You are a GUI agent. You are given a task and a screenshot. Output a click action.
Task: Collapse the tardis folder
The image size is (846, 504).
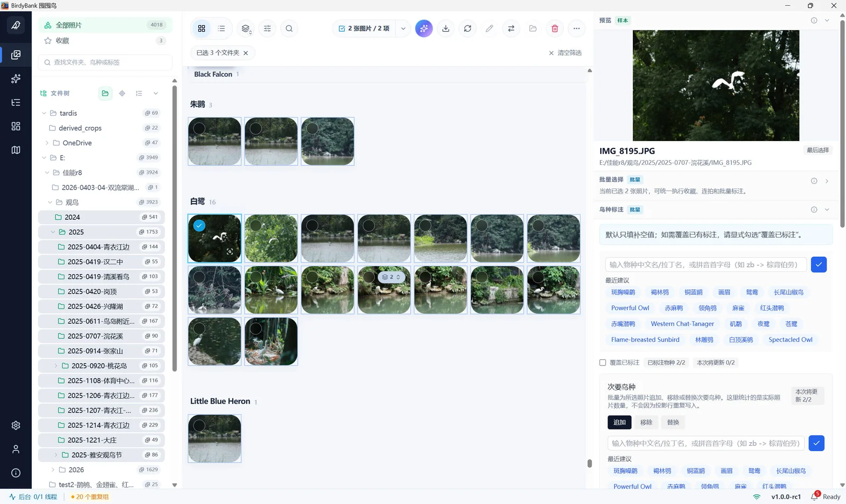coord(44,113)
